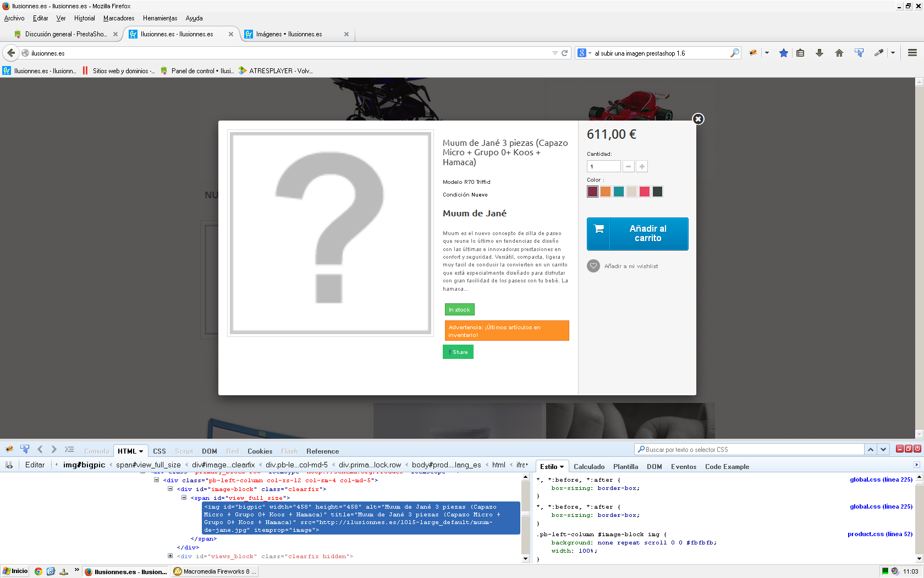Open the Firefox hamburger menu
Viewport: 924px width, 578px height.
pyautogui.click(x=912, y=53)
